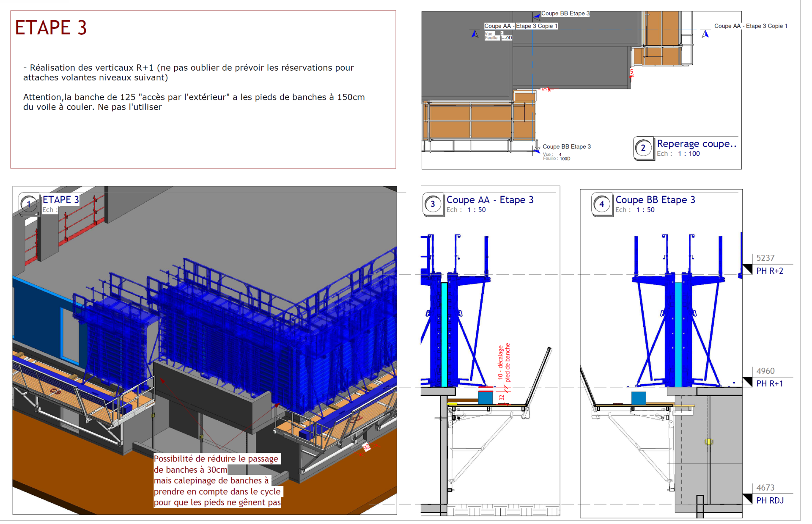Click the 5237 elevation value label
This screenshot has width=812, height=524.
pos(765,258)
